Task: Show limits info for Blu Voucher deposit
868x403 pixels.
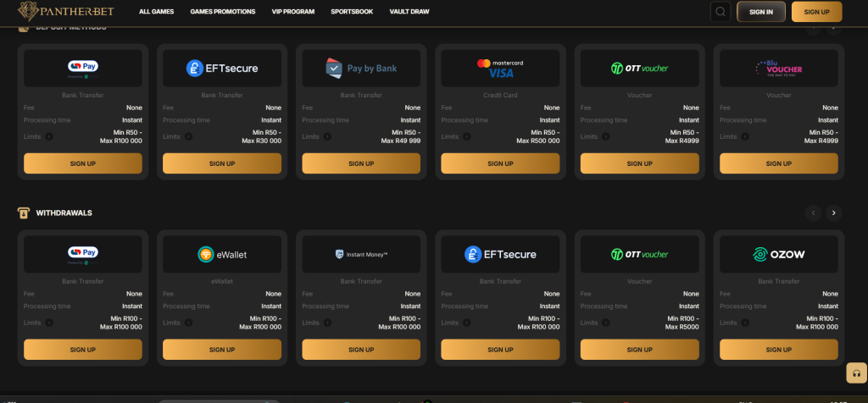Action: [745, 136]
